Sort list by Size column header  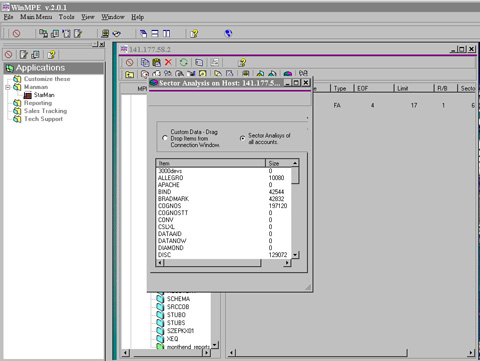(x=279, y=163)
